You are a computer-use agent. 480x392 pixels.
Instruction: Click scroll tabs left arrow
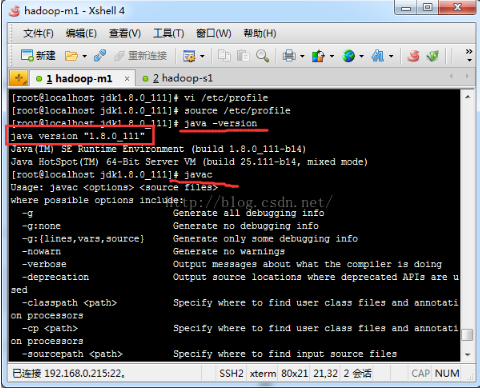pyautogui.click(x=452, y=76)
